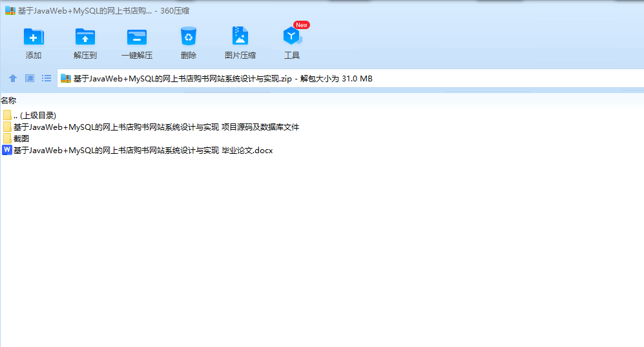Image resolution: width=644 pixels, height=347 pixels.
Task: Click the 360压缩 title bar app icon
Action: [10, 11]
